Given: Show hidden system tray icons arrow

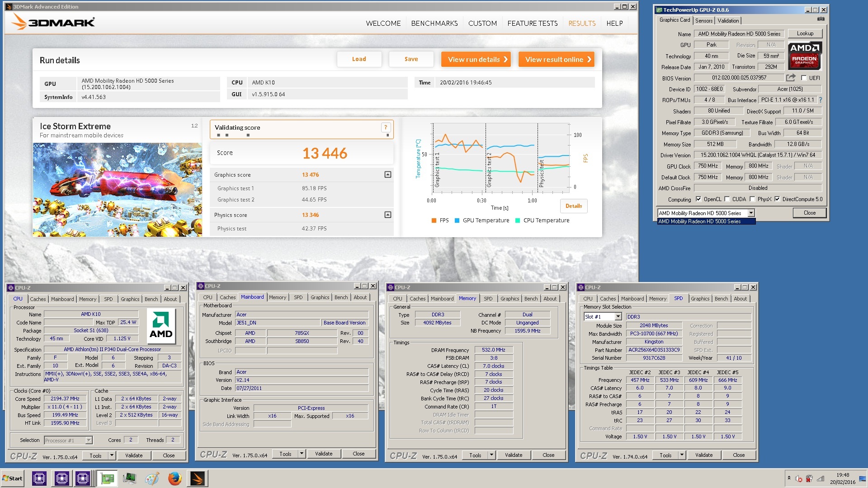Looking at the screenshot, I should pos(789,478).
